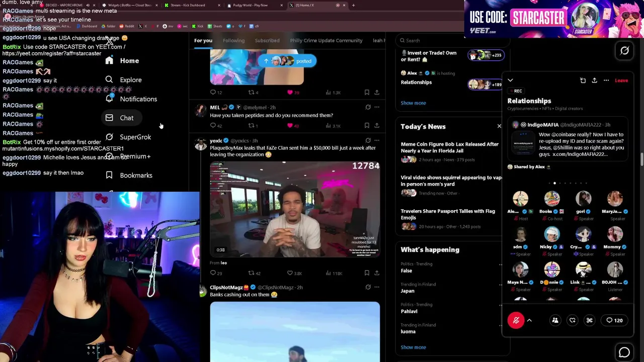Open Grok explain on yoxic's post
Viewport: 644px width, 362px height.
368,141
